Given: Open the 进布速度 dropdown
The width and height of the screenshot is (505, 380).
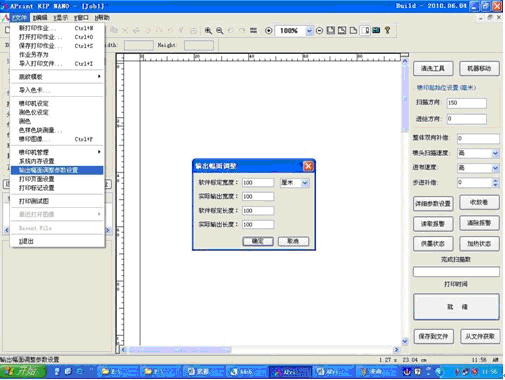Looking at the screenshot, I should point(495,168).
